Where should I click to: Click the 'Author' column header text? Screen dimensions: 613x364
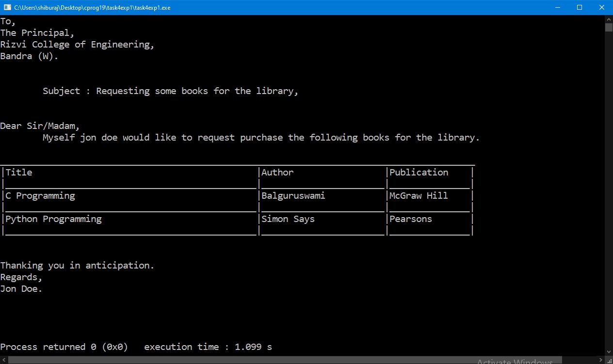point(277,173)
